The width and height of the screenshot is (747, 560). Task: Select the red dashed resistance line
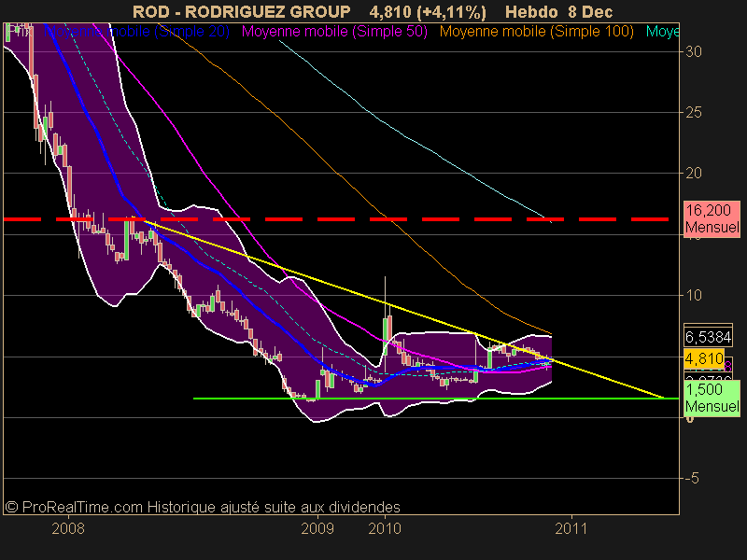[x=336, y=219]
